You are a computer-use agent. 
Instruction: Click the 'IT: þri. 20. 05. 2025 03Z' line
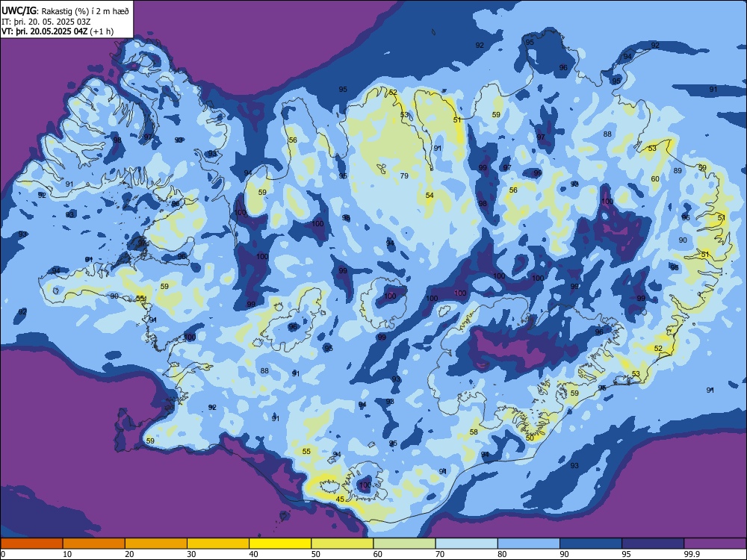[46, 22]
